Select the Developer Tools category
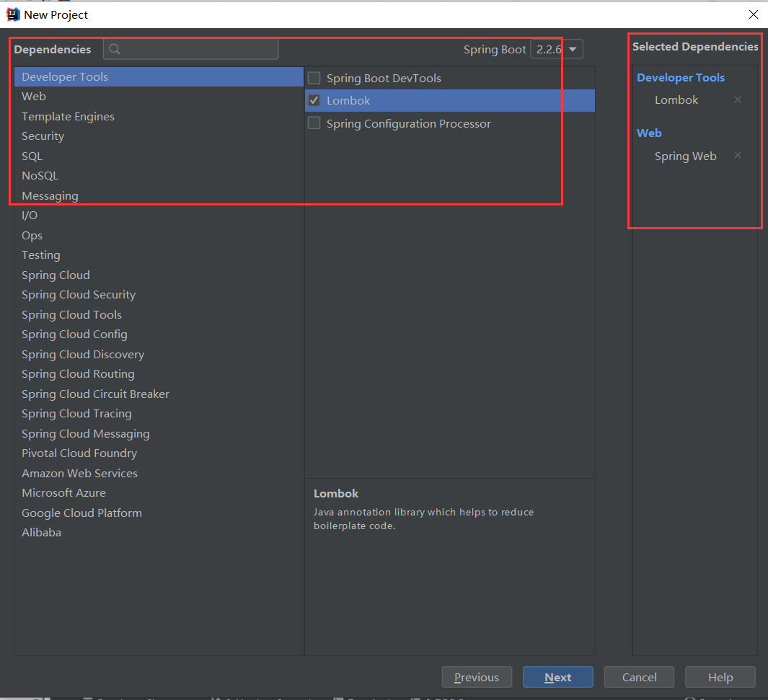Image resolution: width=768 pixels, height=700 pixels. (x=159, y=77)
